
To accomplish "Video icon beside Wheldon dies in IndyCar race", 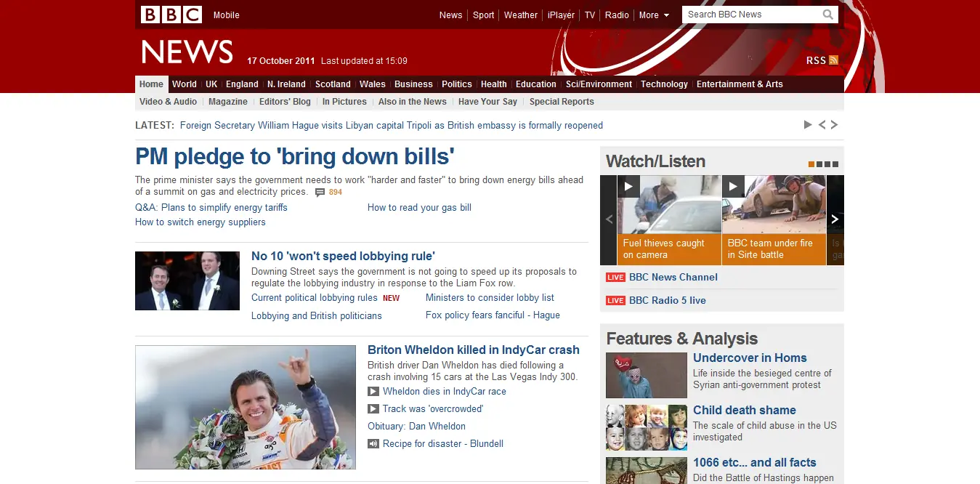I will pyautogui.click(x=373, y=392).
